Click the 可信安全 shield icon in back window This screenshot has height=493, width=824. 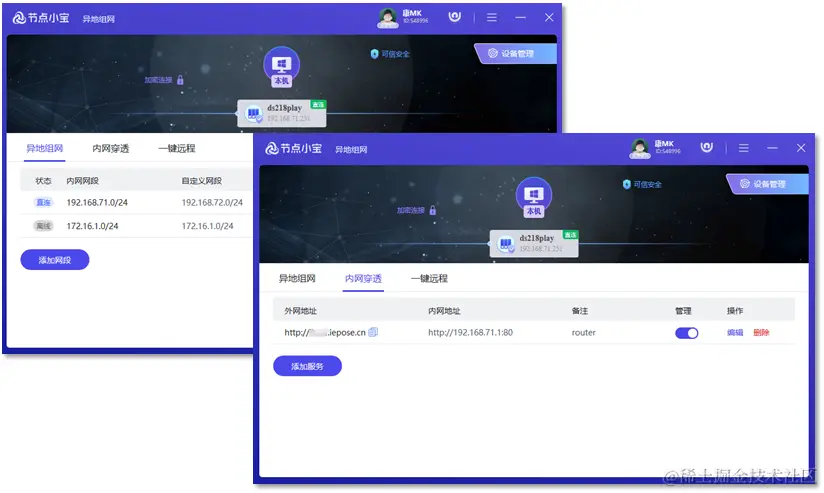(x=374, y=54)
